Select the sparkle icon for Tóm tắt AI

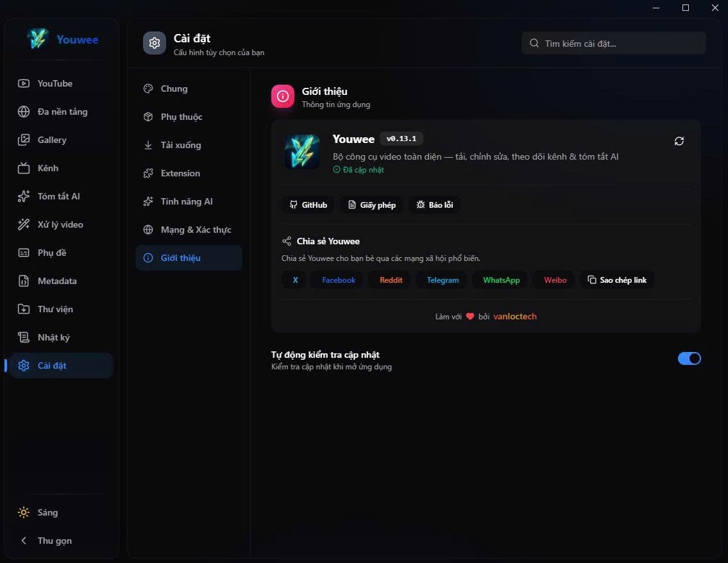click(24, 196)
